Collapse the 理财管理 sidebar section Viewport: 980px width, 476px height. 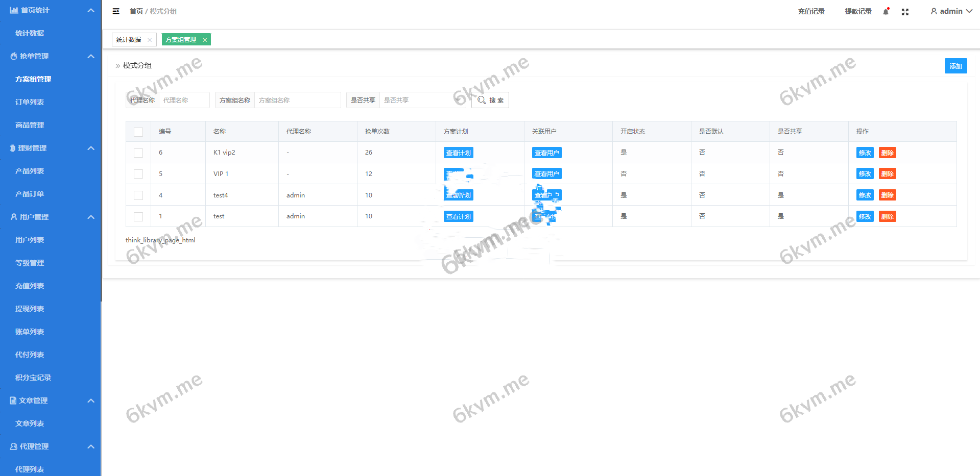(91, 148)
